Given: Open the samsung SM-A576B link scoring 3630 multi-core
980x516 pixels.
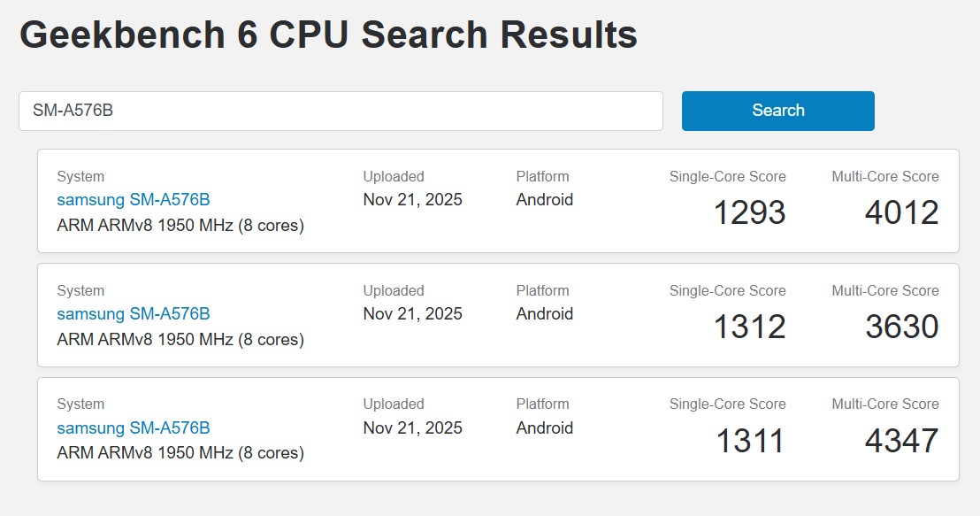Looking at the screenshot, I should click(x=134, y=314).
